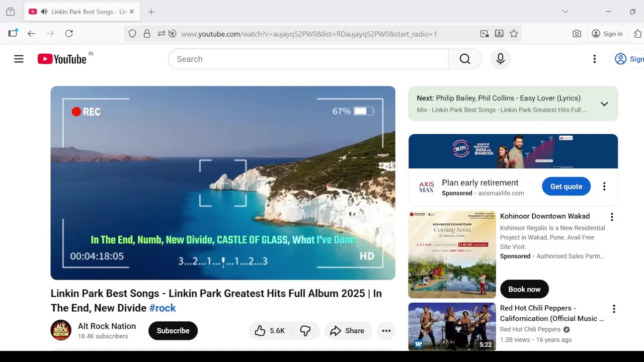The image size is (644, 362).
Task: Like the video with thumbs up
Action: [x=270, y=331]
